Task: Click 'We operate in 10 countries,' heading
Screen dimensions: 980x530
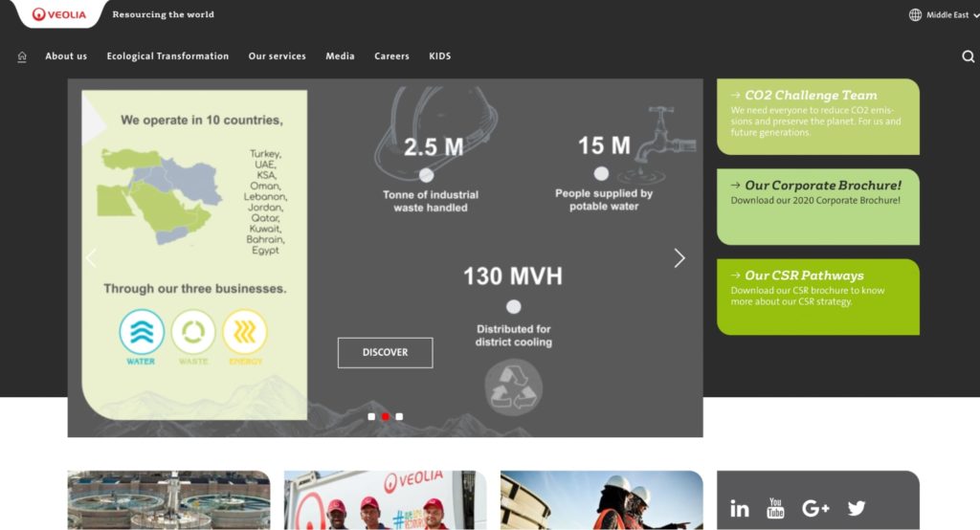Action: (201, 120)
